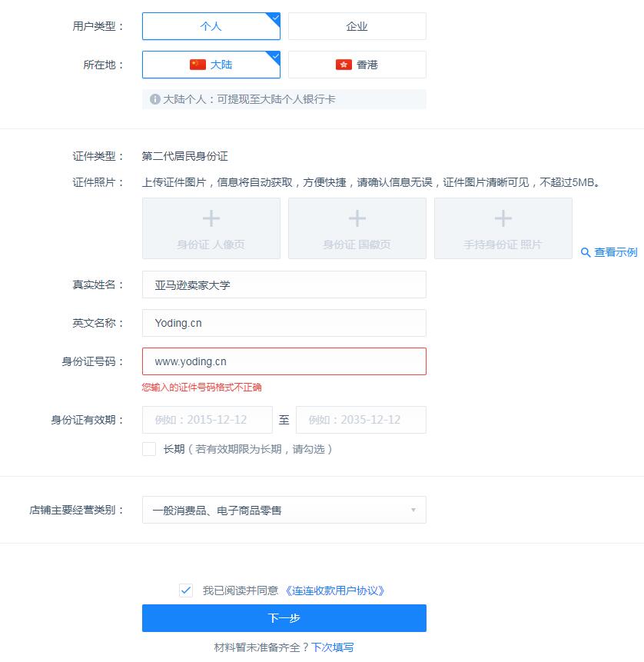The height and width of the screenshot is (662, 644).
Task: Choose 香港 as the location
Action: (x=357, y=65)
